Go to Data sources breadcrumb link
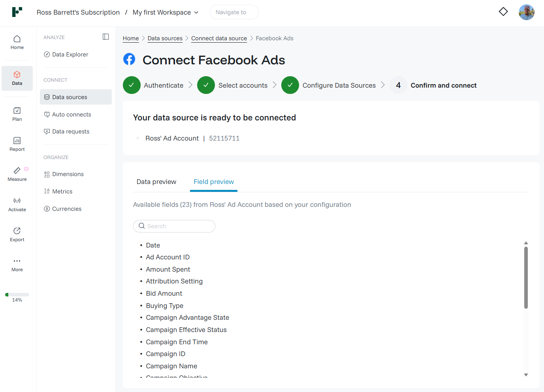The height and width of the screenshot is (392, 544). pos(165,38)
